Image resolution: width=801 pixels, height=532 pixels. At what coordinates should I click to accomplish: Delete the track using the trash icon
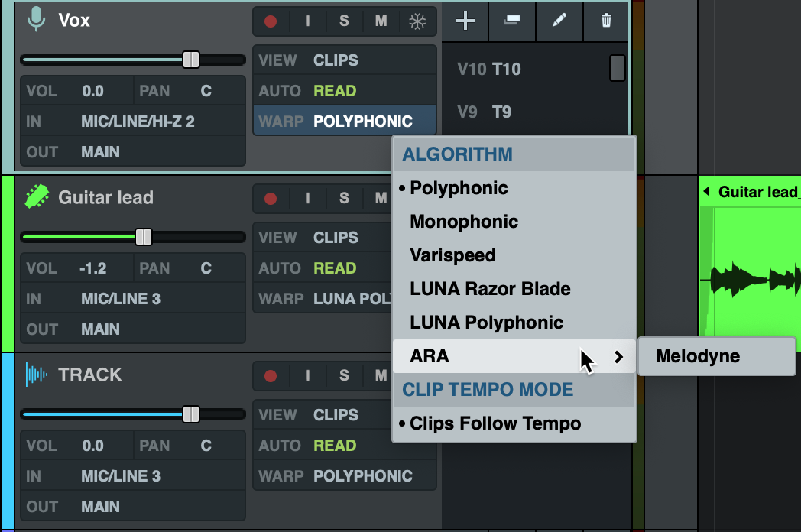point(605,21)
